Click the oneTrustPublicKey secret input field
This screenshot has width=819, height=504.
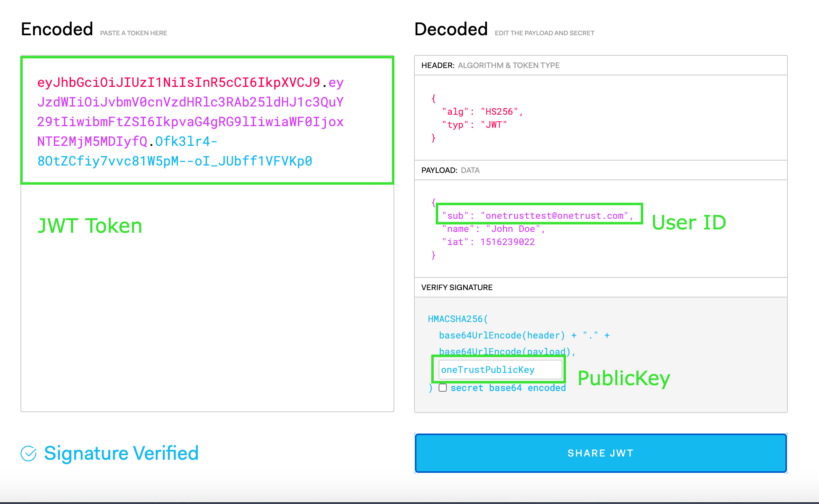point(500,370)
